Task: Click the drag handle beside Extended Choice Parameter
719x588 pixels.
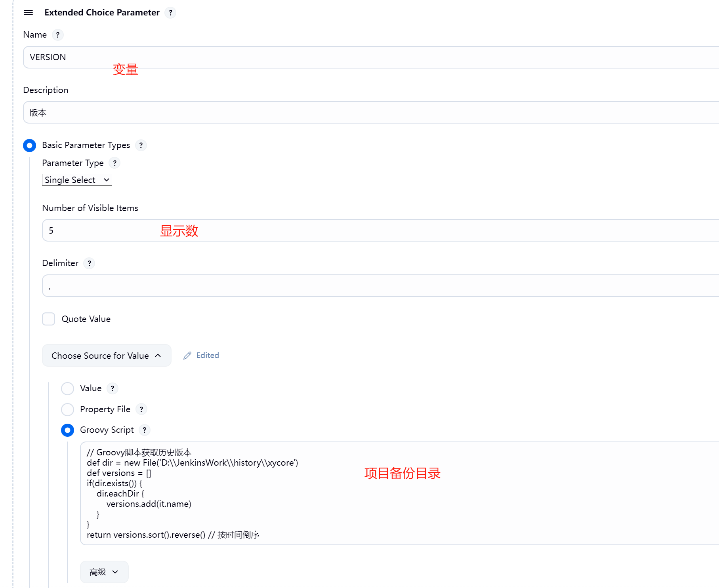Action: point(28,13)
